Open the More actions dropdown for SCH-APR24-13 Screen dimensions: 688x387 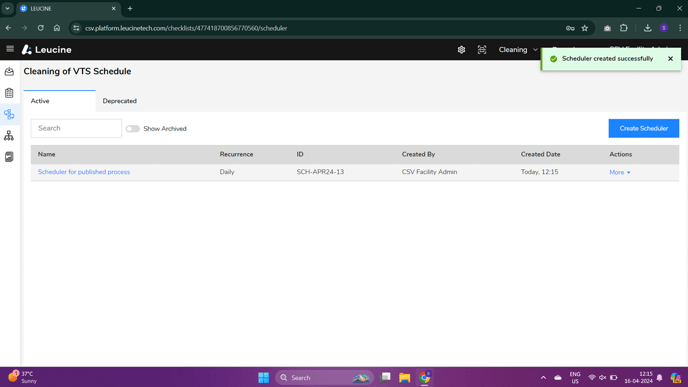[620, 172]
